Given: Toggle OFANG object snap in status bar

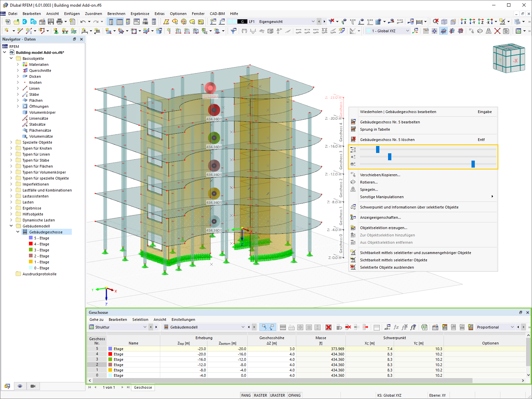Looking at the screenshot, I should (294, 395).
